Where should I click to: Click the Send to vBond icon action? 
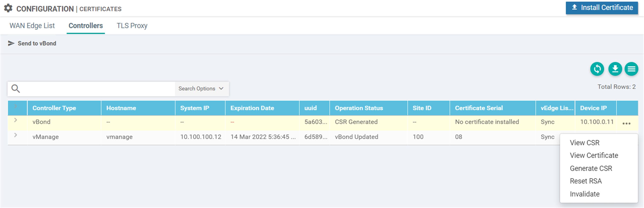(11, 43)
